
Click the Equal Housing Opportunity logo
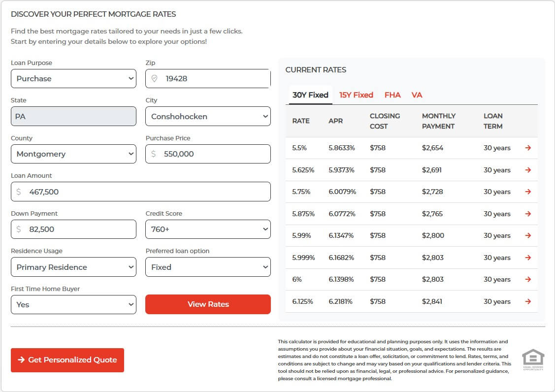533,359
